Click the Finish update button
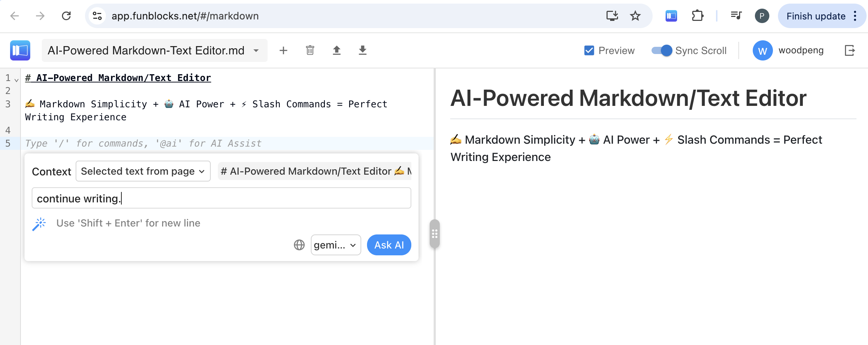Screen dimensions: 868x345 click(x=816, y=15)
